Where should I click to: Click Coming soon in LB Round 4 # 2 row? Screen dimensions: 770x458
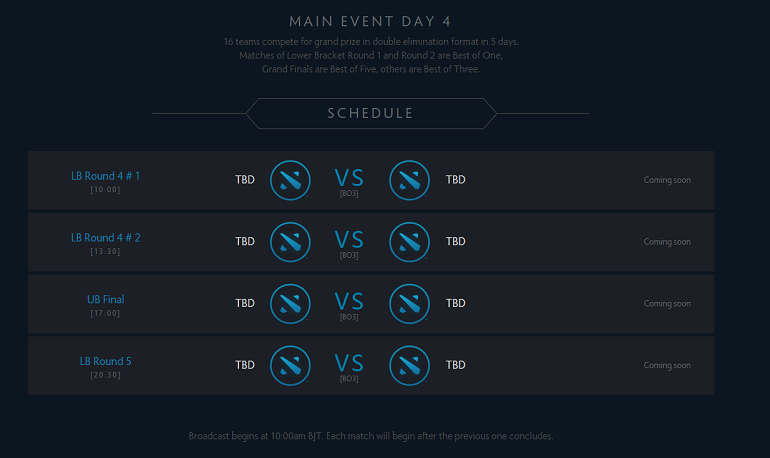click(667, 242)
